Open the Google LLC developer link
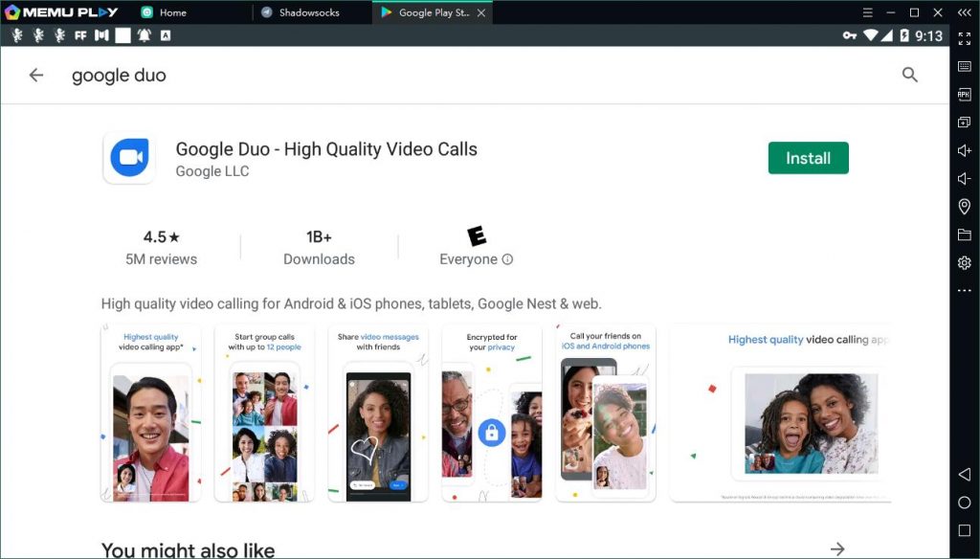The image size is (980, 559). (212, 172)
